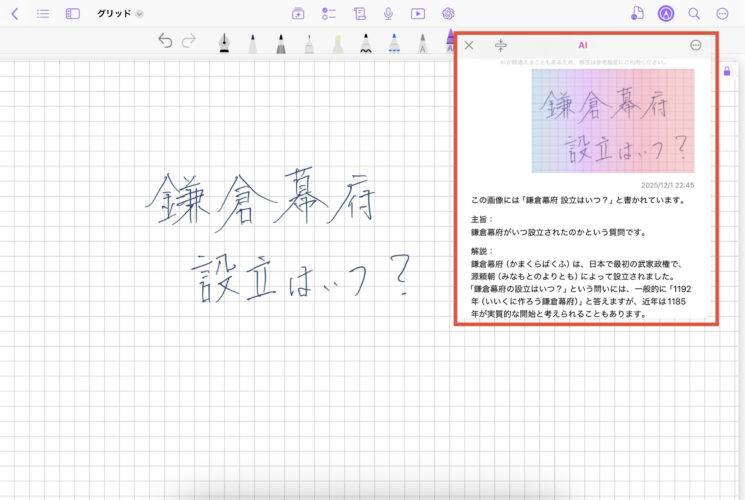745x500 pixels.
Task: Click the add page icon
Action: (x=298, y=14)
